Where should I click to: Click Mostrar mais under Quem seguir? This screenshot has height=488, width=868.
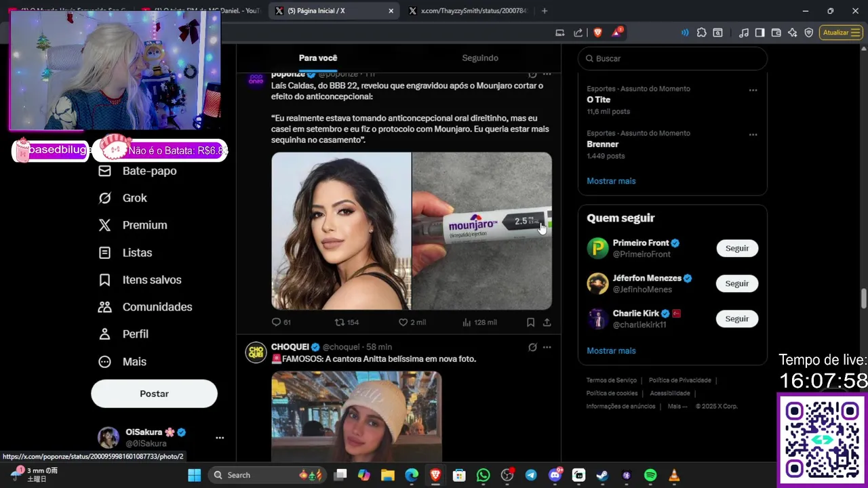611,350
